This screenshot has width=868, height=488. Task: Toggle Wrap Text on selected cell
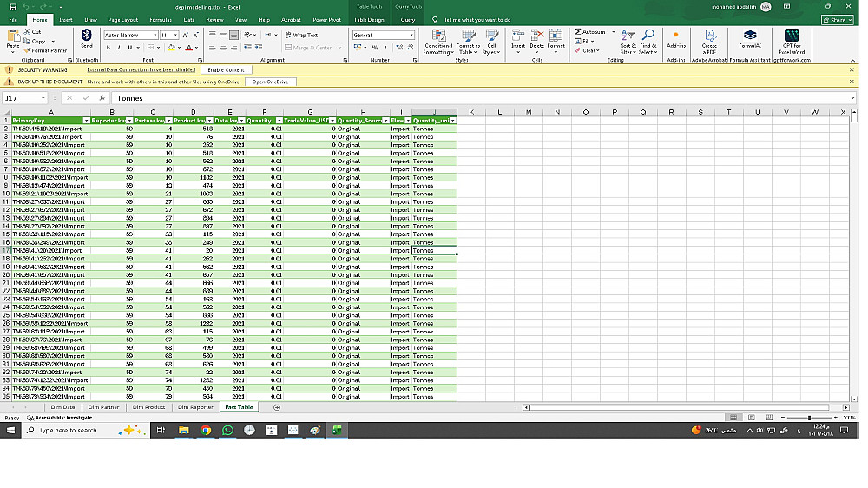tap(301, 35)
